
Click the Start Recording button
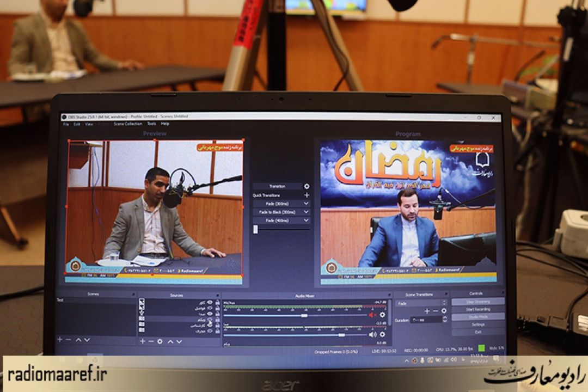pyautogui.click(x=477, y=309)
